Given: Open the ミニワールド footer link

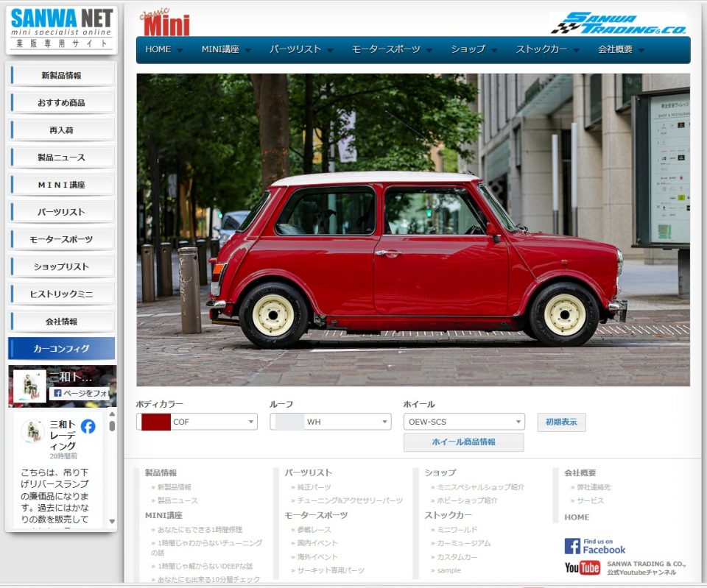Looking at the screenshot, I should (x=457, y=530).
